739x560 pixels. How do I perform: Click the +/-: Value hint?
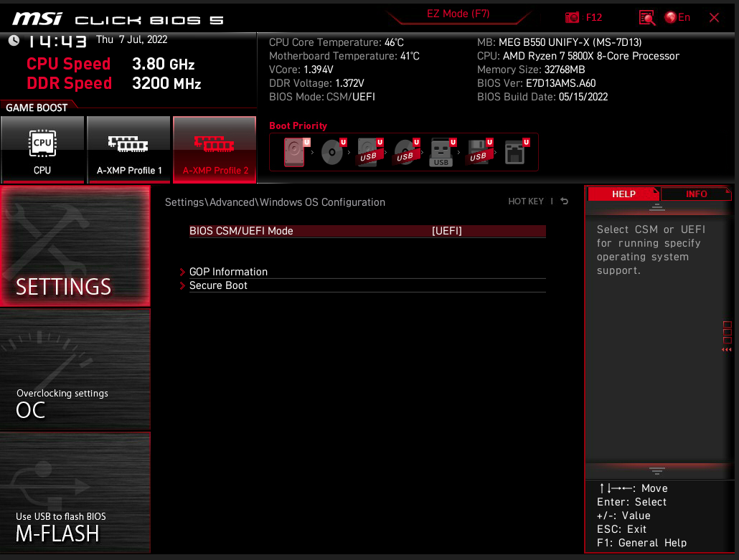point(623,516)
